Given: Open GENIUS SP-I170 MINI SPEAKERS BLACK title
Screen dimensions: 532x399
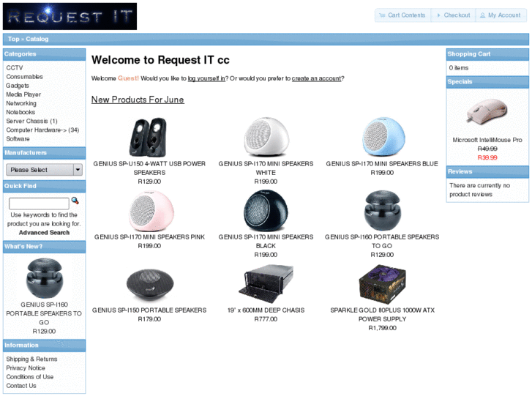Looking at the screenshot, I should (266, 242).
